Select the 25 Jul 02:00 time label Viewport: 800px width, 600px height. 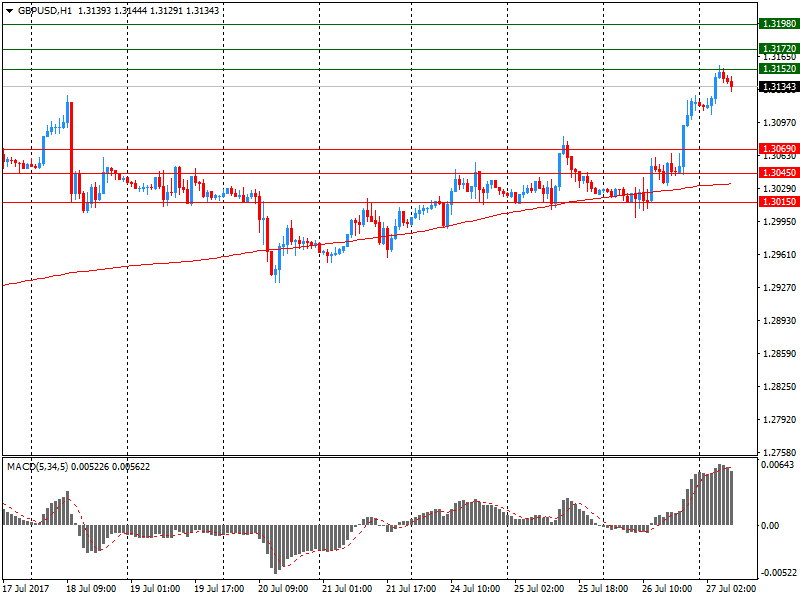pyautogui.click(x=539, y=589)
